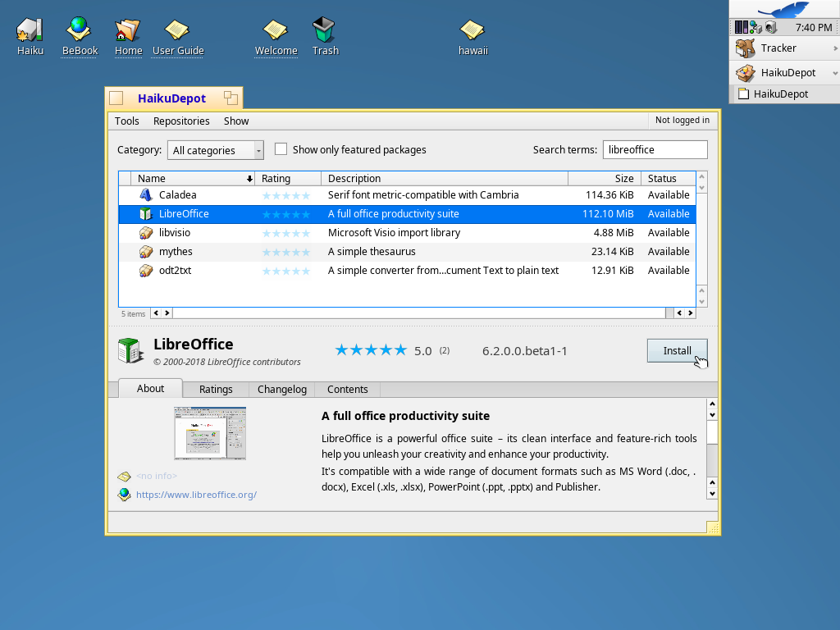Click the mythes package icon
Screen dimensions: 840x630
point(146,251)
